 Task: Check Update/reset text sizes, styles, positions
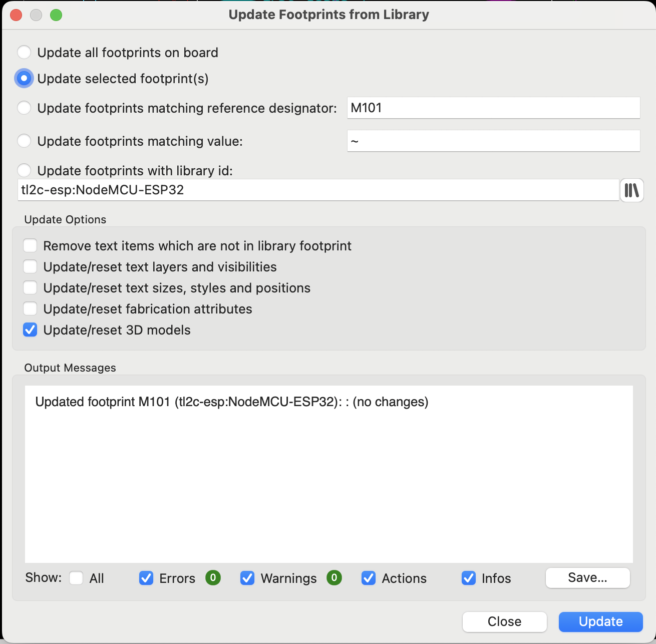[31, 288]
